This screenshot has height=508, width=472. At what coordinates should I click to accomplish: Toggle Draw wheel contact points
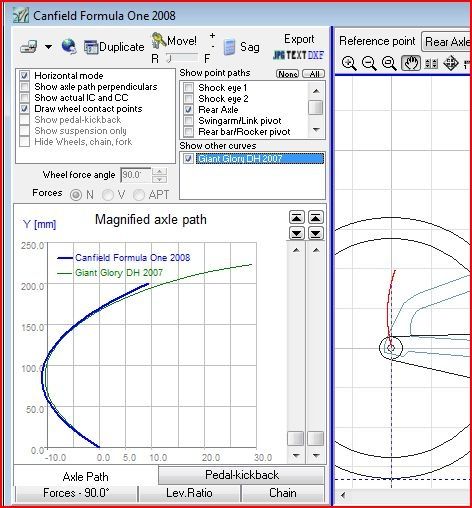[24, 109]
